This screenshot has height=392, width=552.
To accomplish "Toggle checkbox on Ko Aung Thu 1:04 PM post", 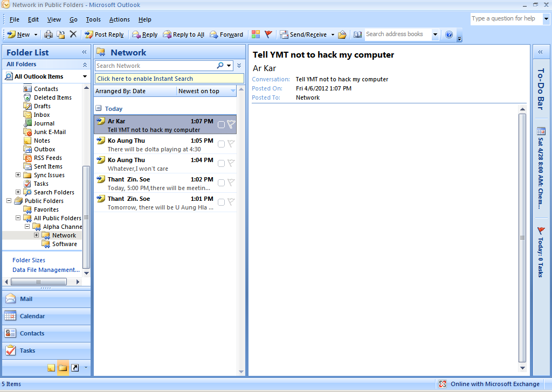I will click(x=221, y=164).
